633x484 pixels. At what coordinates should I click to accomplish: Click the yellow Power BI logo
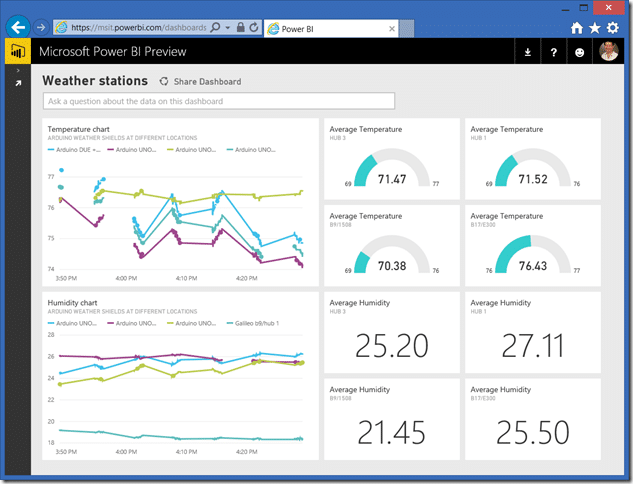pos(18,51)
